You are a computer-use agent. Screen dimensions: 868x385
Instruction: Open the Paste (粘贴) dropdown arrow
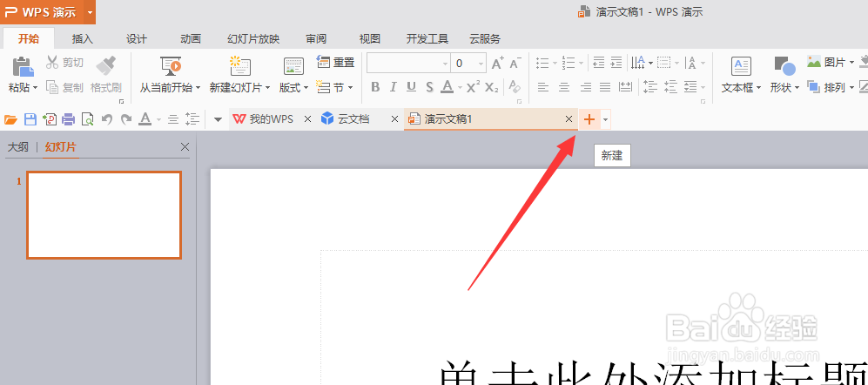(x=36, y=87)
